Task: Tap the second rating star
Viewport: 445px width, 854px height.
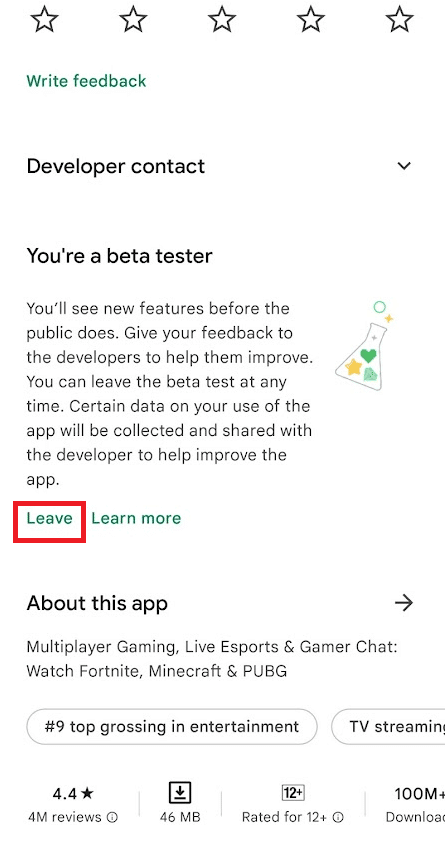Action: pos(133,20)
